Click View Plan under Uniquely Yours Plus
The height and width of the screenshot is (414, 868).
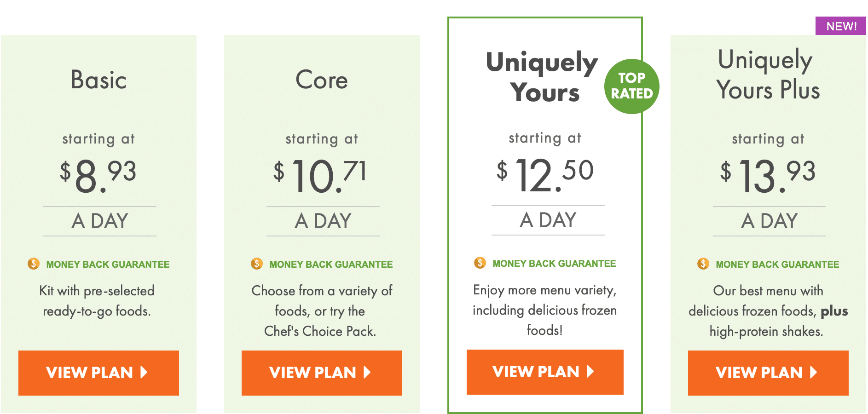pos(768,373)
